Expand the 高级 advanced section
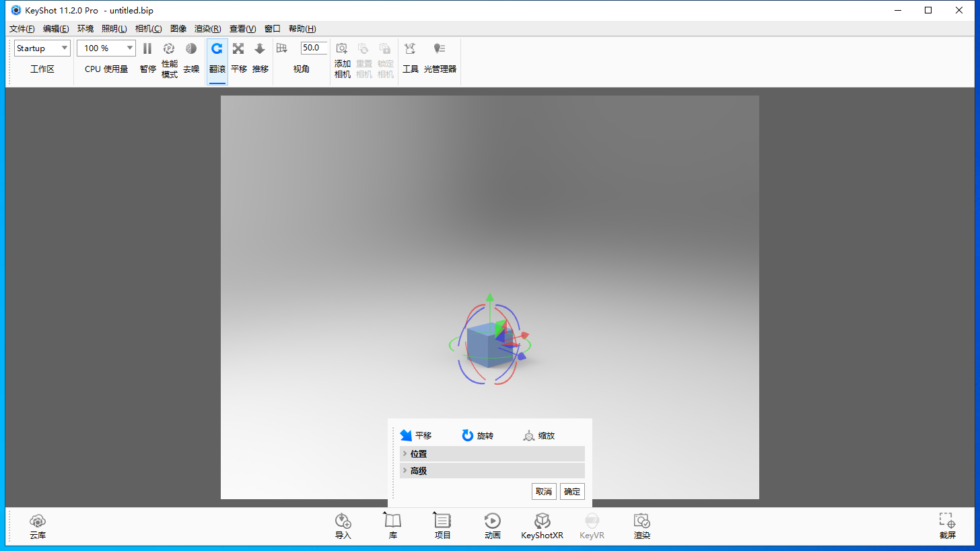This screenshot has width=980, height=551. click(492, 471)
